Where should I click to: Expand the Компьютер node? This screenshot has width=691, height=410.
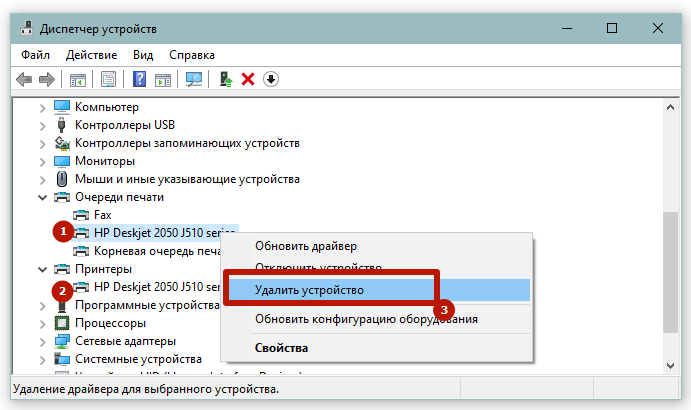pos(43,108)
